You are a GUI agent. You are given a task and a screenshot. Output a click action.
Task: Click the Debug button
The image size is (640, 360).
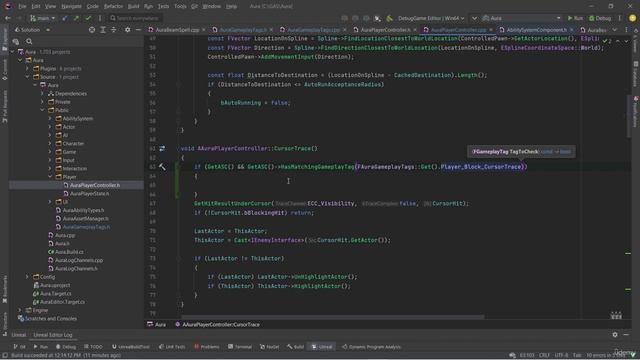600,18
